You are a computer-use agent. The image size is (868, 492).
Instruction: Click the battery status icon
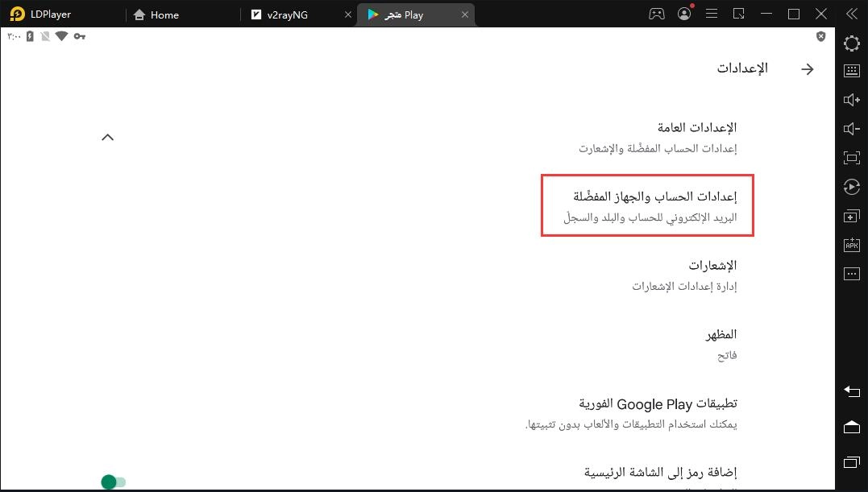[x=30, y=36]
